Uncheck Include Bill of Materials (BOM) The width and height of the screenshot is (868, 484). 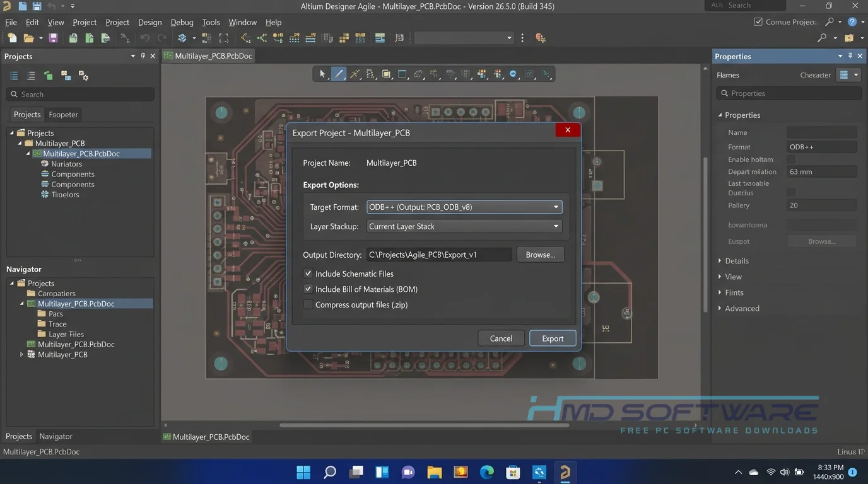pos(308,289)
